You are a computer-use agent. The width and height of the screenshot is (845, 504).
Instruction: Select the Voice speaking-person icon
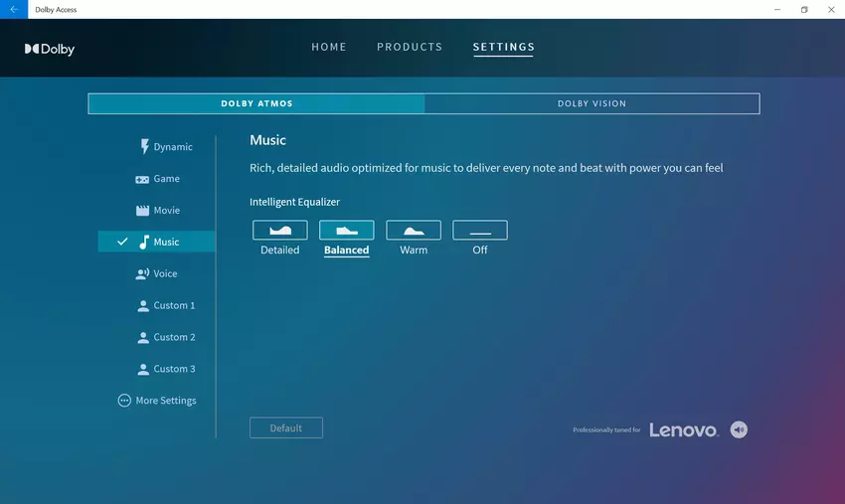click(143, 273)
